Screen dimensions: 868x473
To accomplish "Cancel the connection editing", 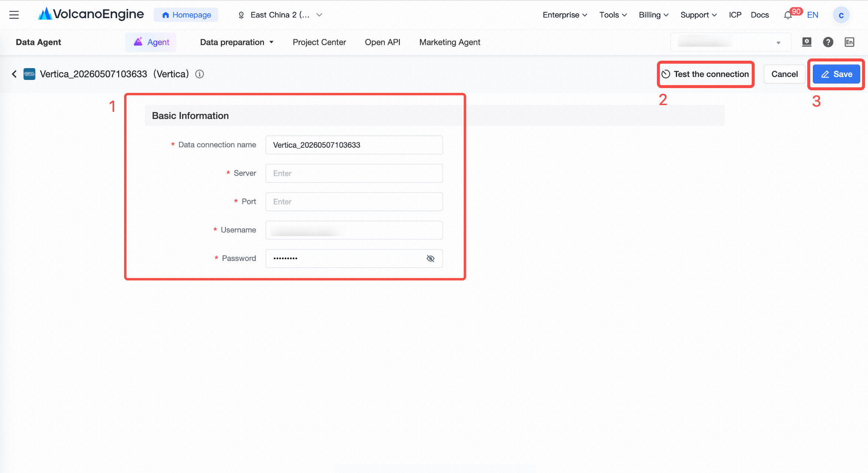I will [784, 74].
